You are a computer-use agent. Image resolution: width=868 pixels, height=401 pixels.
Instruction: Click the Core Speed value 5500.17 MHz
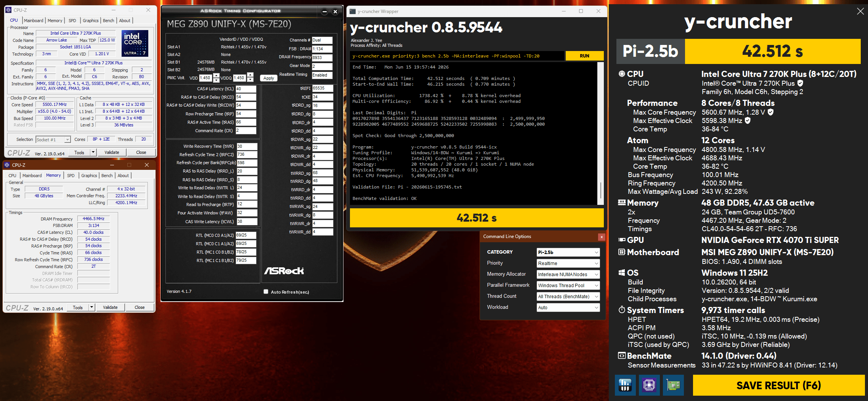pos(55,104)
